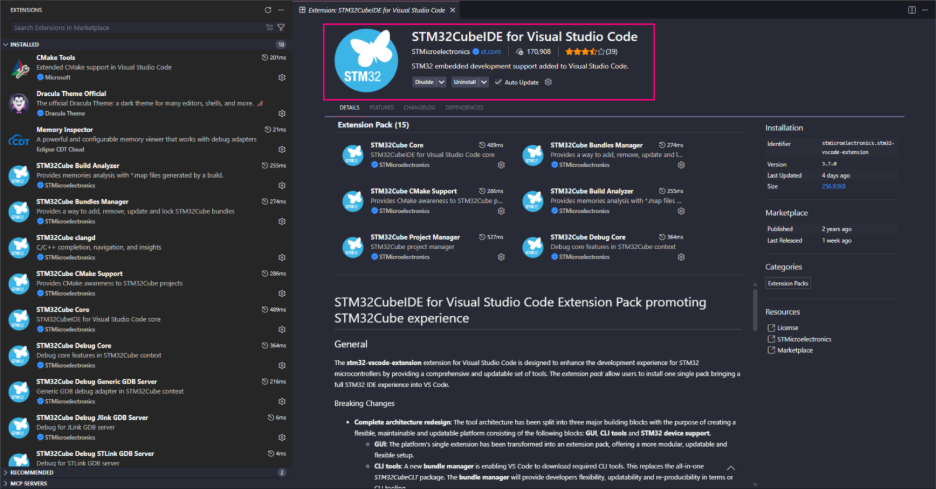Switch to the FEATURES tab
Screen dimensions: 936x489
click(x=381, y=107)
